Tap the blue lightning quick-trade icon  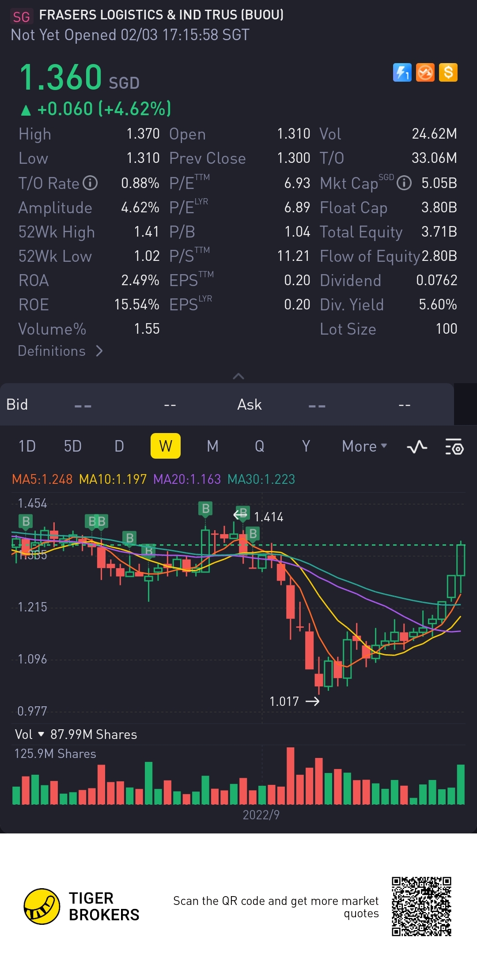(402, 72)
